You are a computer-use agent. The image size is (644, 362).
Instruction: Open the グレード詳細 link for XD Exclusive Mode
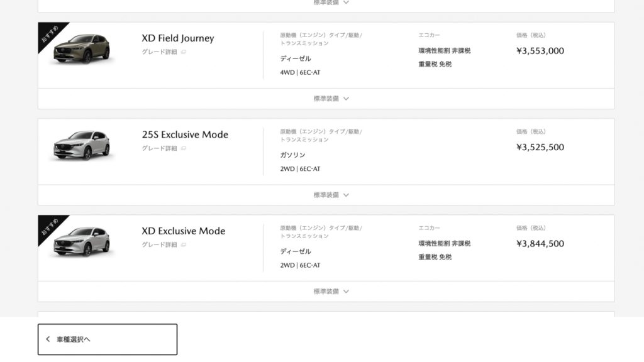click(159, 245)
